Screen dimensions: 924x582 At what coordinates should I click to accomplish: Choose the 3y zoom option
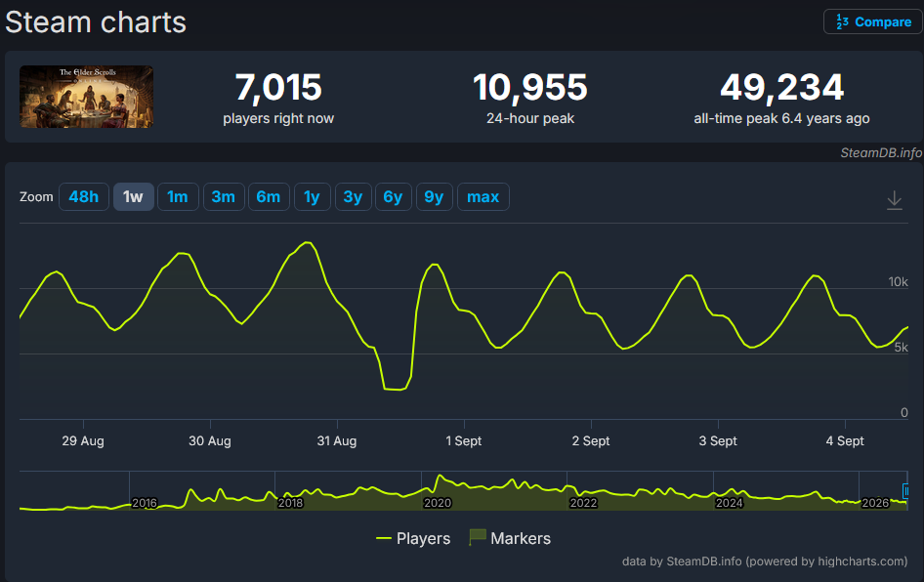click(353, 196)
